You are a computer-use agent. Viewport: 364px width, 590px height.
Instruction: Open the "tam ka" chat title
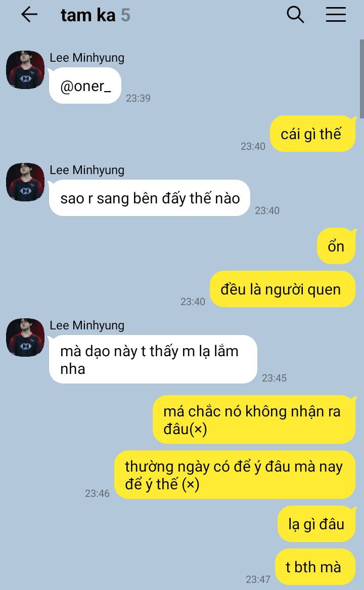(88, 15)
